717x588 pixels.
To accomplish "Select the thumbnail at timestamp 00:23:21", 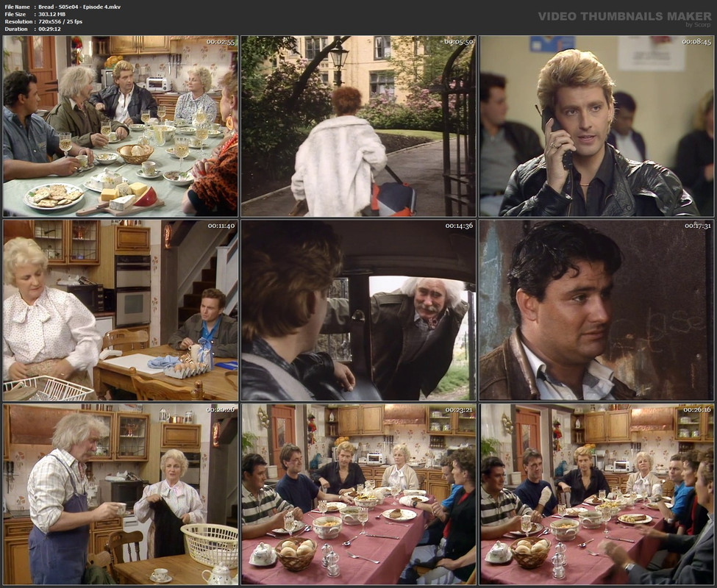I will [x=359, y=495].
